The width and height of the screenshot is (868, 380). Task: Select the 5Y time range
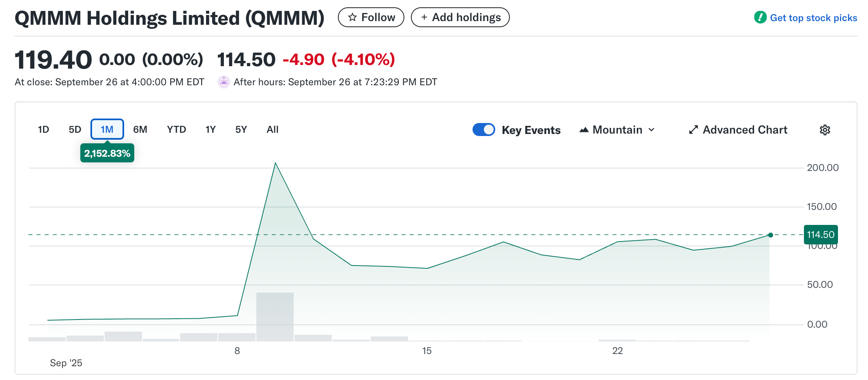(241, 130)
